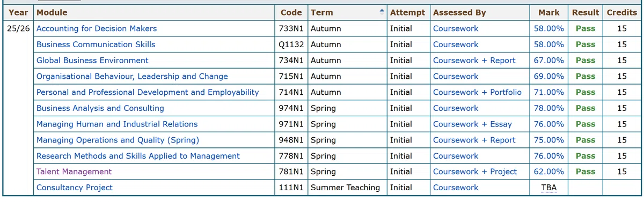Open Research Methods and Skills module
644x202 pixels.
(x=138, y=156)
